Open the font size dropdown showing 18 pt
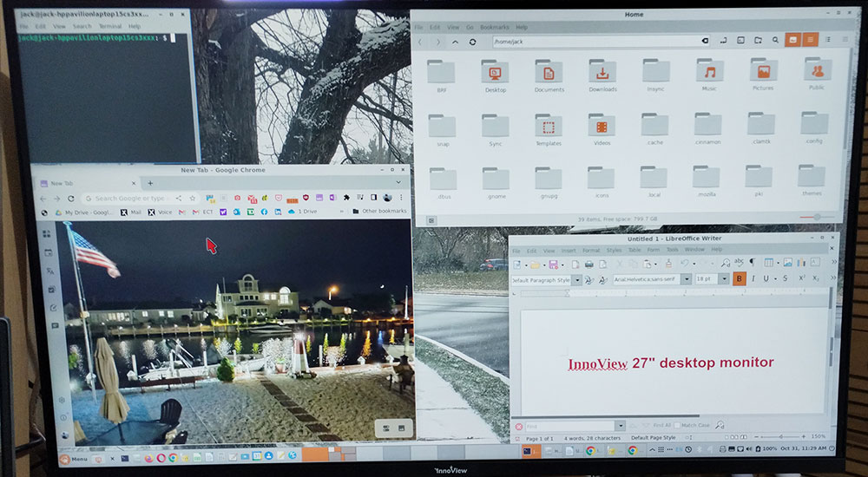Viewport: 868px width, 477px height. point(725,279)
